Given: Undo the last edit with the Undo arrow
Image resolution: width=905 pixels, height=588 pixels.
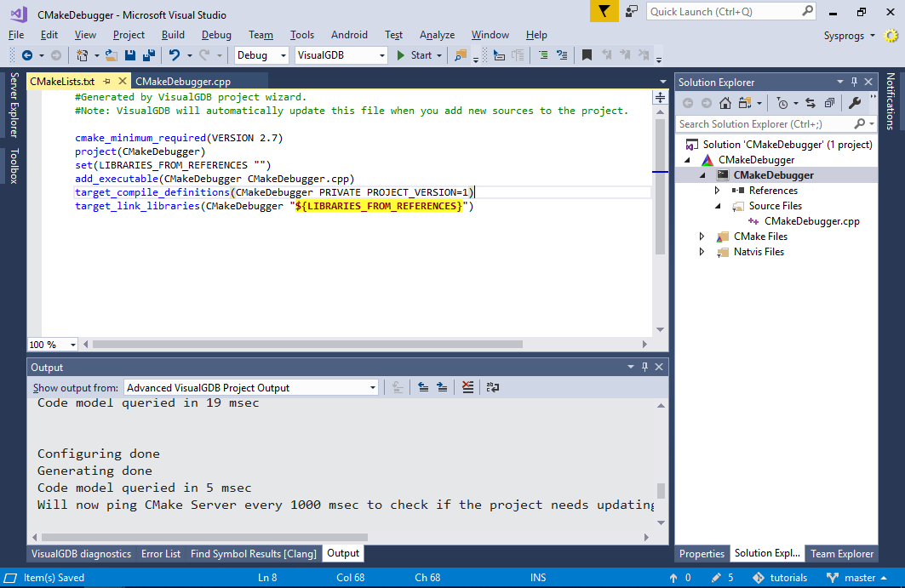Looking at the screenshot, I should (x=174, y=55).
